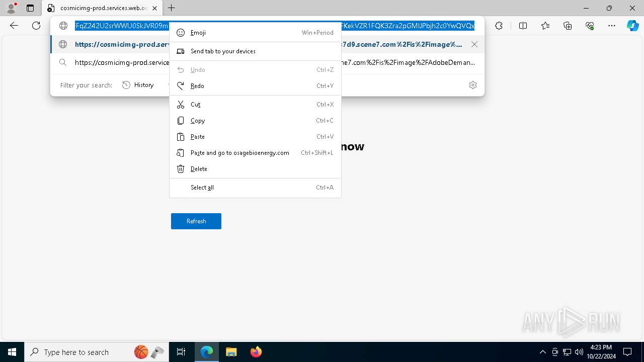Open the volume control tray icon
This screenshot has width=644, height=362.
point(579,352)
